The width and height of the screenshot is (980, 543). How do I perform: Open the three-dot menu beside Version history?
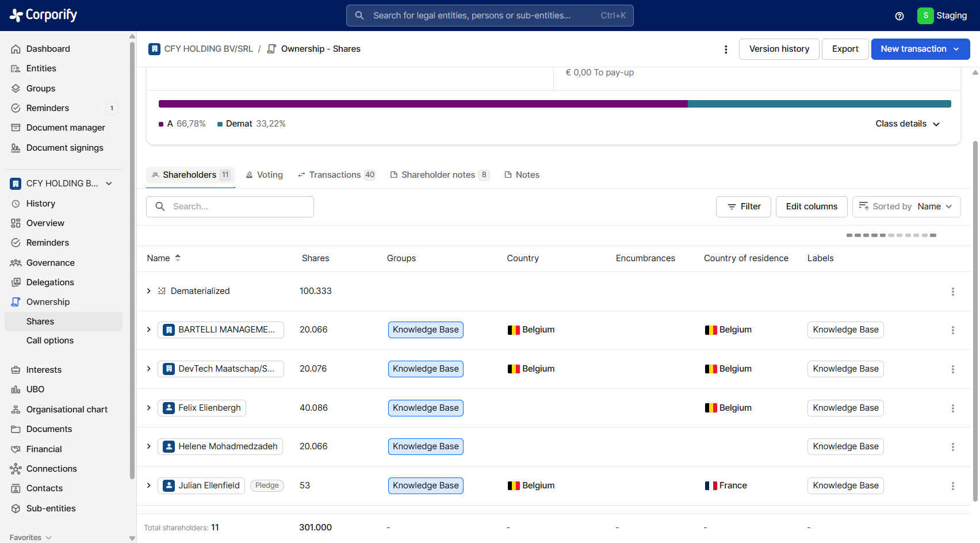[x=726, y=49]
